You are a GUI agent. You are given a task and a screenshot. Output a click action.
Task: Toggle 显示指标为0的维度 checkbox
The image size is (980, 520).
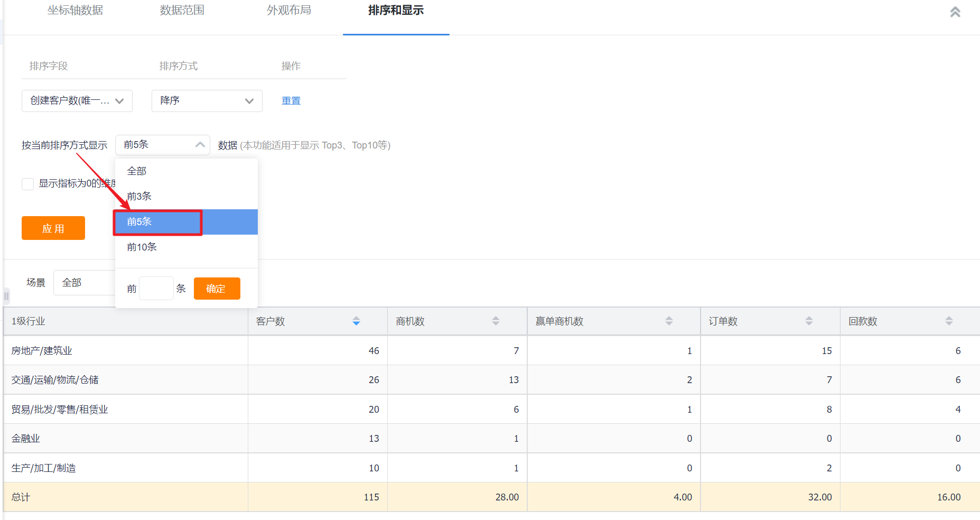coord(27,184)
